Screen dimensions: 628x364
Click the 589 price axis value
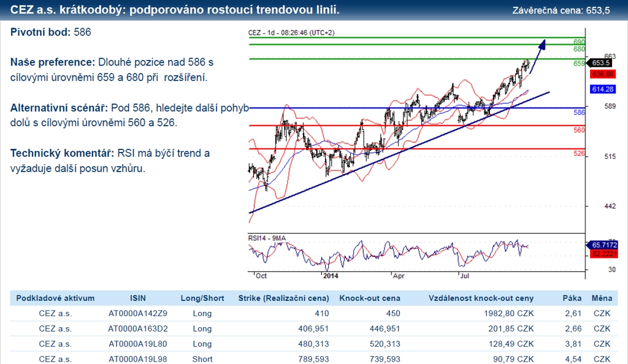(610, 106)
